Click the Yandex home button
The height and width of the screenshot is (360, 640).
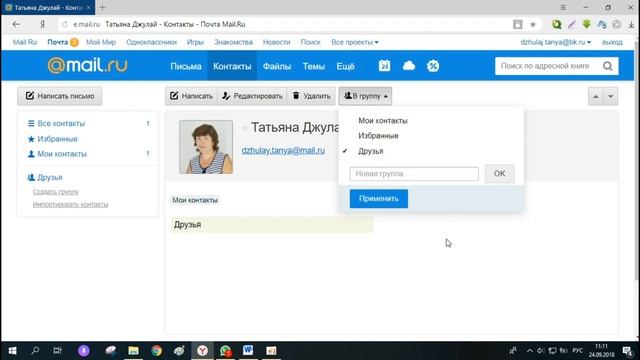pos(42,24)
